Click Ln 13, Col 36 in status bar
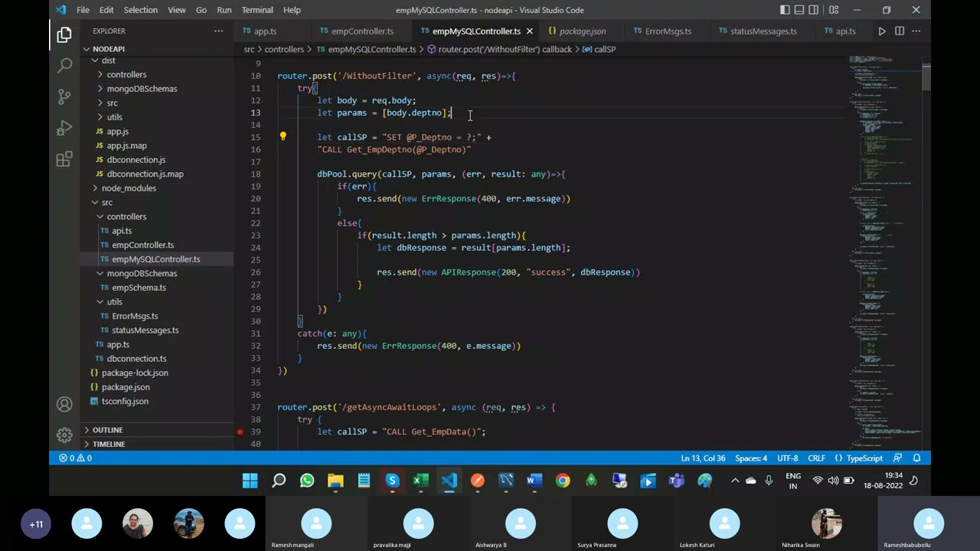Image resolution: width=980 pixels, height=551 pixels. tap(703, 458)
